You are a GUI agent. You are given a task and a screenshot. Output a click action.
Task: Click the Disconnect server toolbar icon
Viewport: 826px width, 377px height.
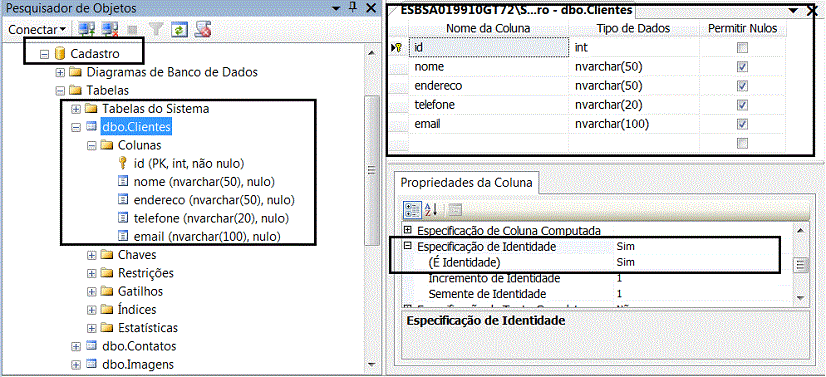[x=110, y=29]
